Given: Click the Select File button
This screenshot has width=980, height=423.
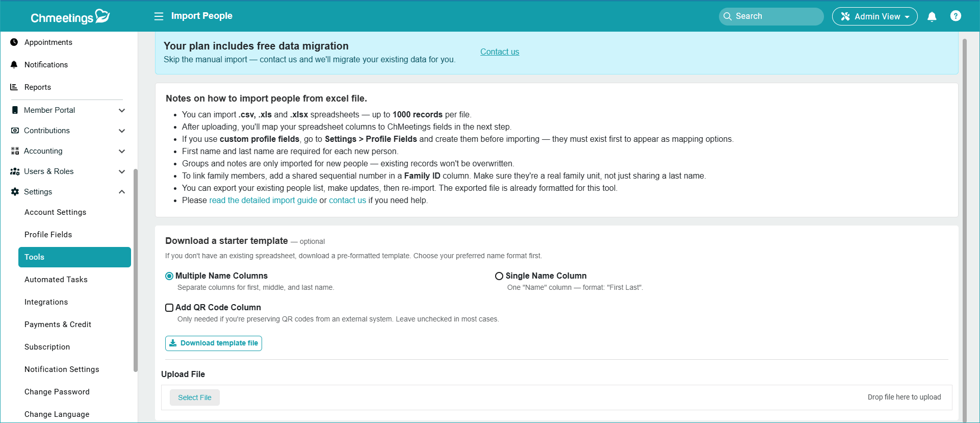Looking at the screenshot, I should (195, 397).
